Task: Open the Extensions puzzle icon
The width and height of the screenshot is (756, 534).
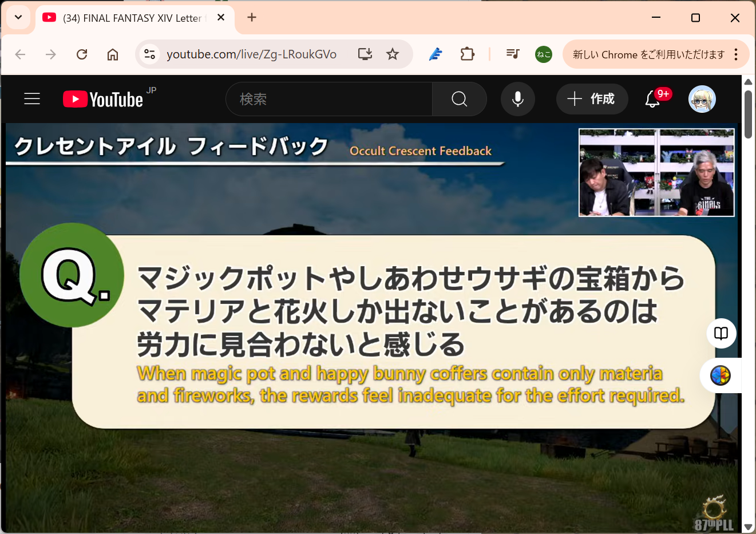Action: 468,54
